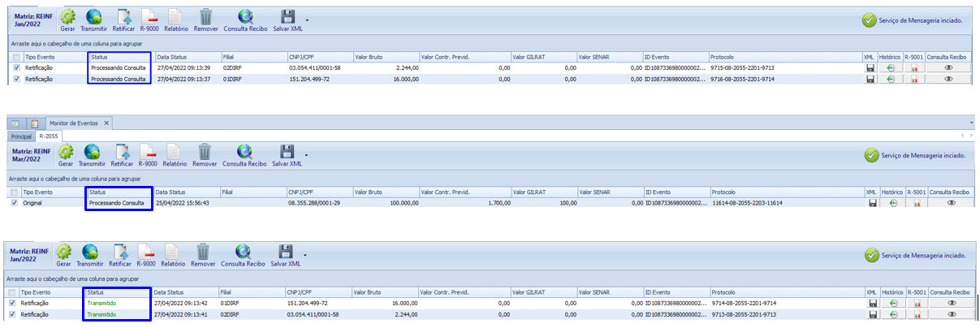Open Salvar XML dropdown arrow in bottom toolbar
This screenshot has width=980, height=328.
(306, 255)
